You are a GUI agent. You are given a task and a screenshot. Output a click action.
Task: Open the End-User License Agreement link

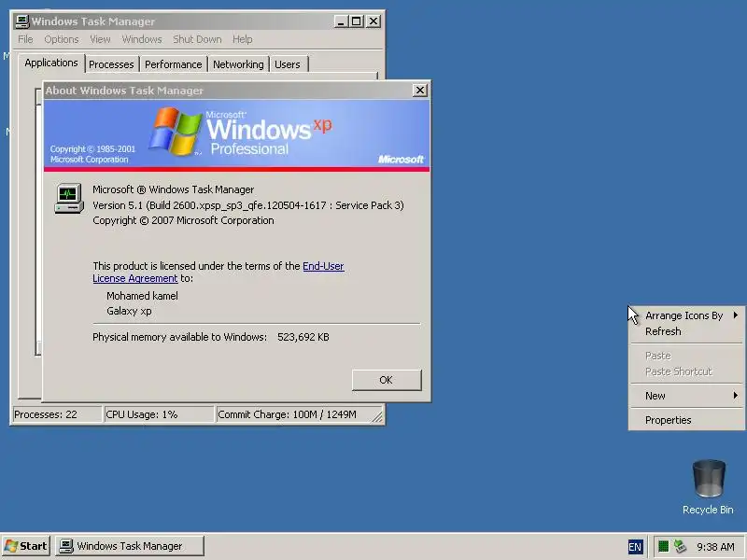323,266
